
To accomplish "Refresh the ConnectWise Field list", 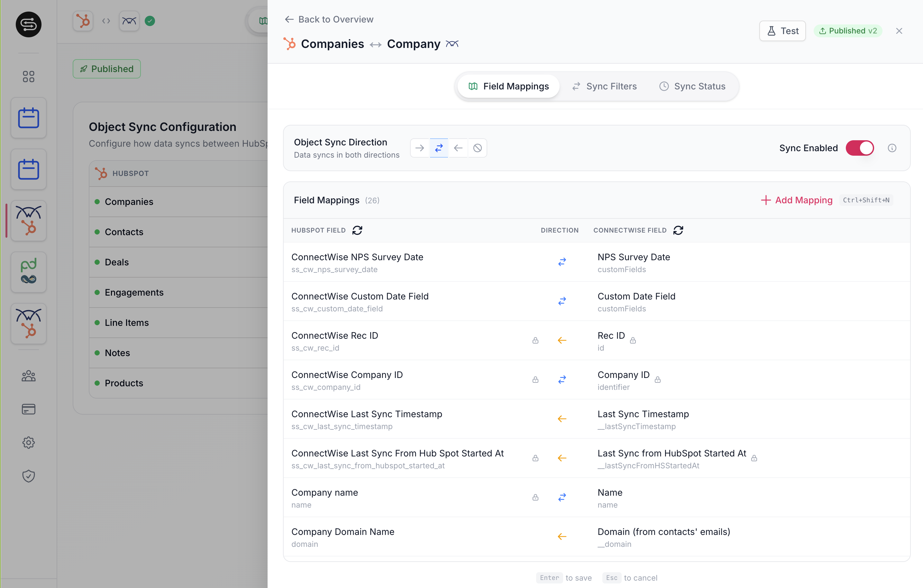I will pos(678,230).
